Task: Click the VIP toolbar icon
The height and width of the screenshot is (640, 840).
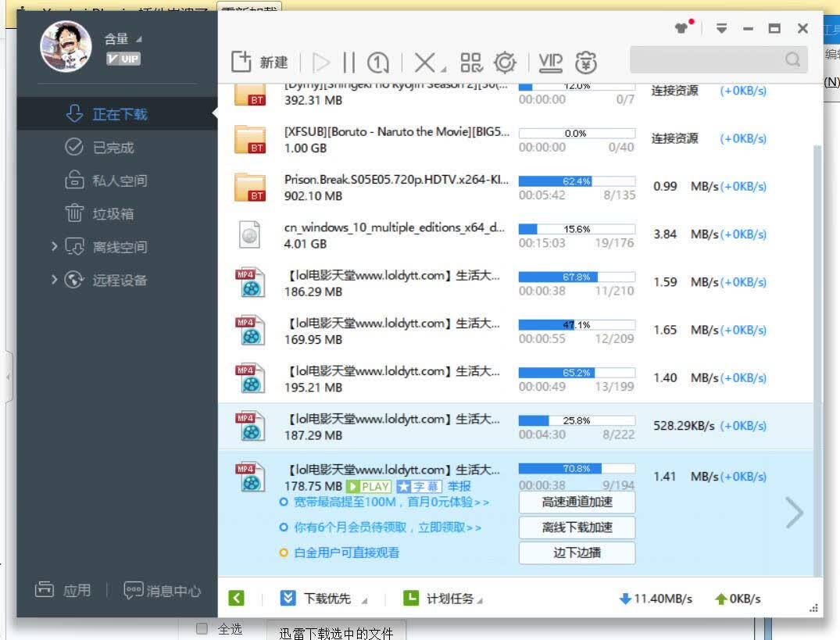Action: click(550, 63)
